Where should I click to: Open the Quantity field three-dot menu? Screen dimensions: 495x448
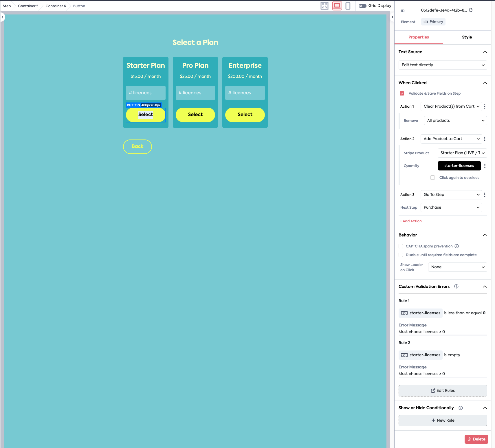tap(485, 166)
